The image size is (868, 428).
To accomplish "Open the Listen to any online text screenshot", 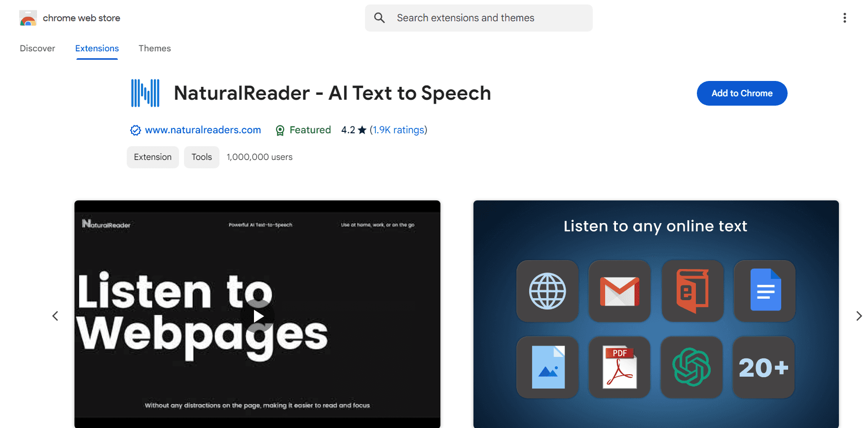I will click(x=656, y=314).
